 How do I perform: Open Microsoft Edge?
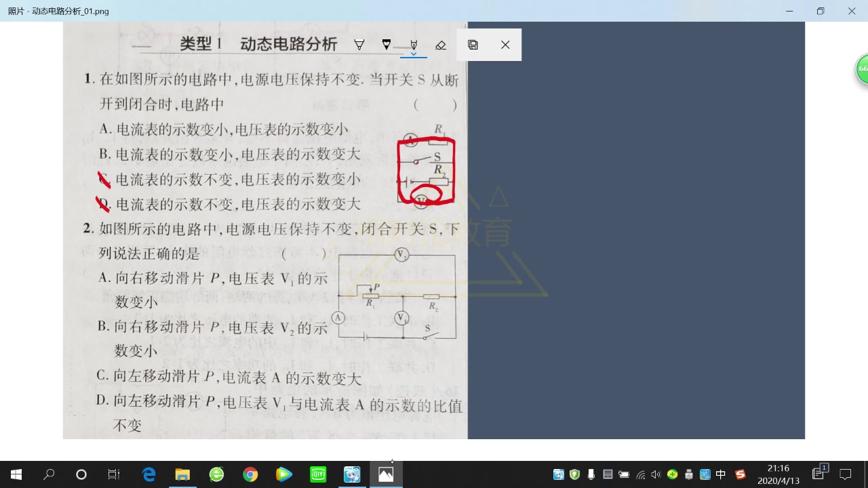pyautogui.click(x=149, y=474)
